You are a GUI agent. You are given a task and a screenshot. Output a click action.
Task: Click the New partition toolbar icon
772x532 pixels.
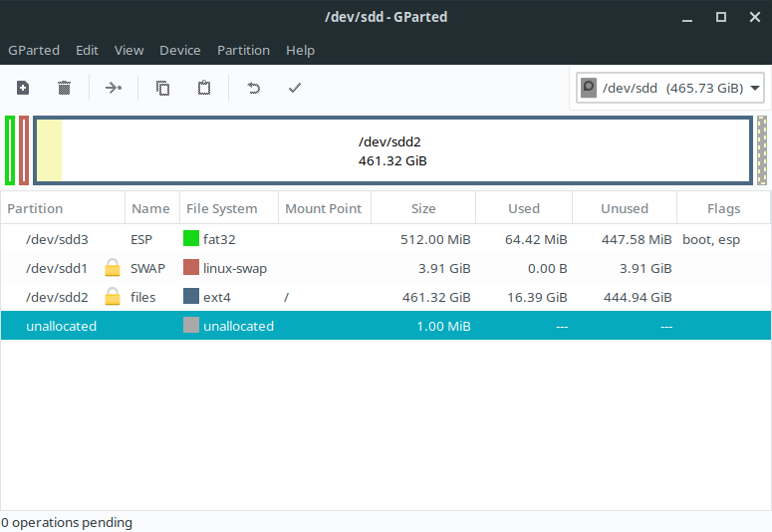pyautogui.click(x=23, y=89)
